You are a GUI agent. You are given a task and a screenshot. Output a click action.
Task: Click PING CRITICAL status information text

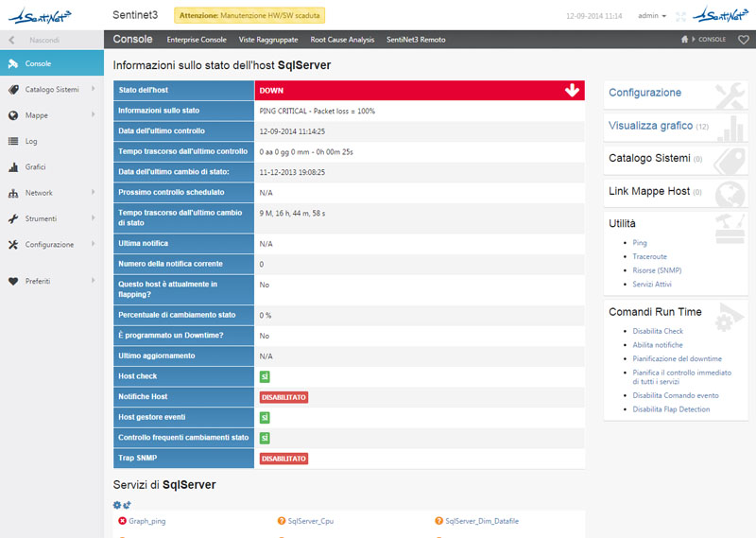(x=318, y=111)
